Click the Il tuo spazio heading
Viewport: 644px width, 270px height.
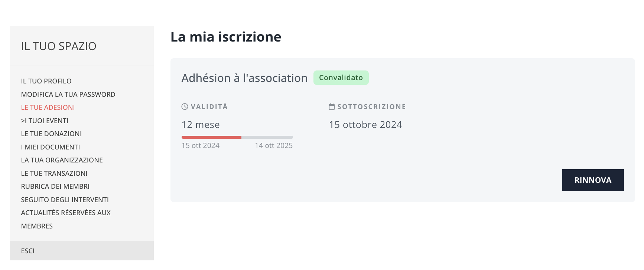(59, 46)
